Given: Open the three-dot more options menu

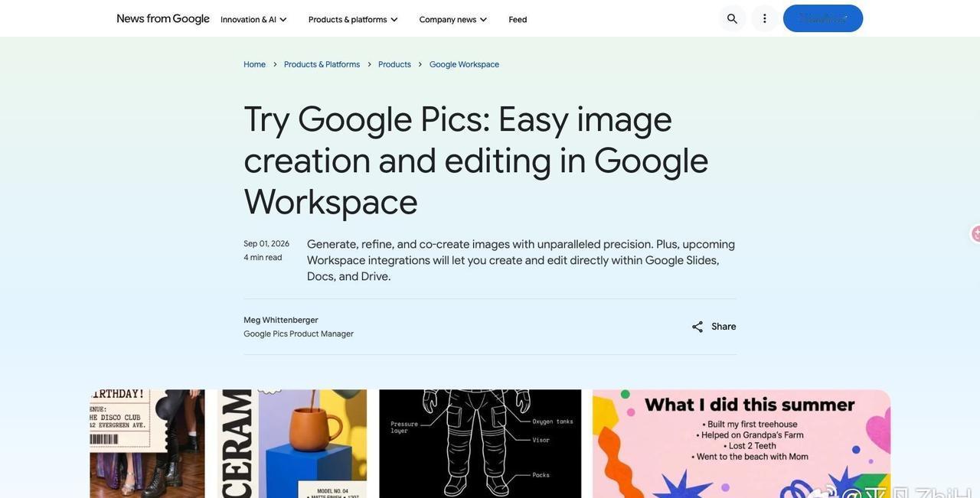Looking at the screenshot, I should [764, 18].
